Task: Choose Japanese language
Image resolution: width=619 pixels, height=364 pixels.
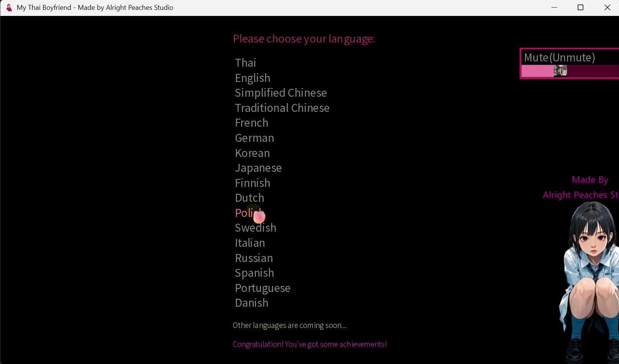Action: pyautogui.click(x=258, y=168)
